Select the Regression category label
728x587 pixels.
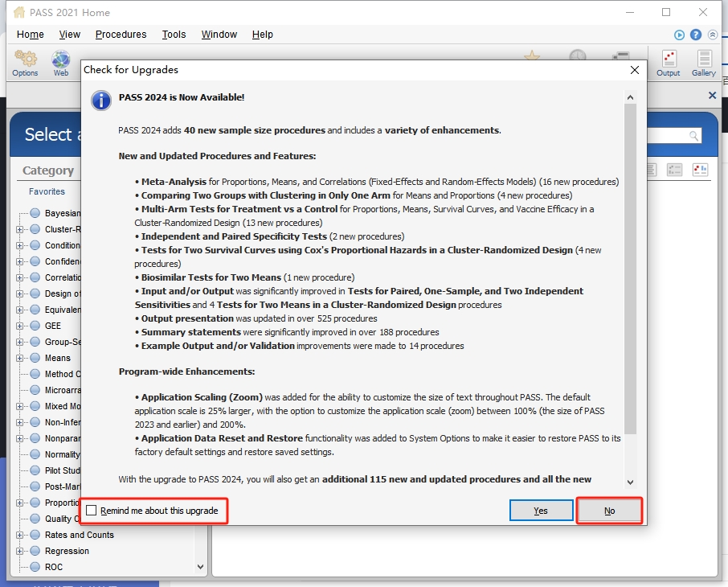(x=67, y=551)
